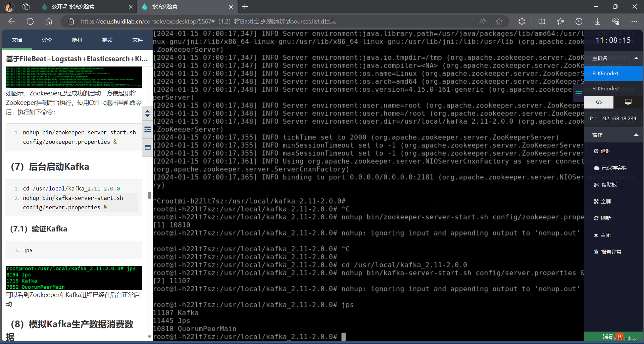The width and height of the screenshot is (644, 344).
Task: Open the 消息 messages bar
Action: point(613,336)
